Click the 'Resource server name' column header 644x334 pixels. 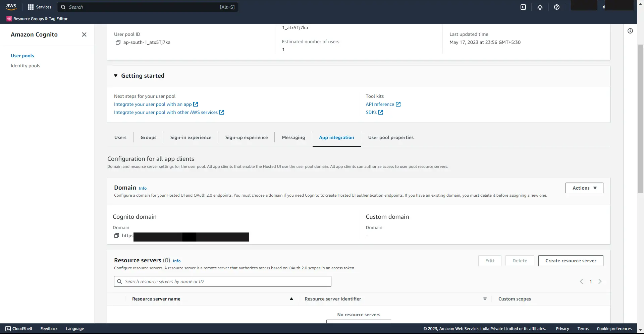(156, 299)
